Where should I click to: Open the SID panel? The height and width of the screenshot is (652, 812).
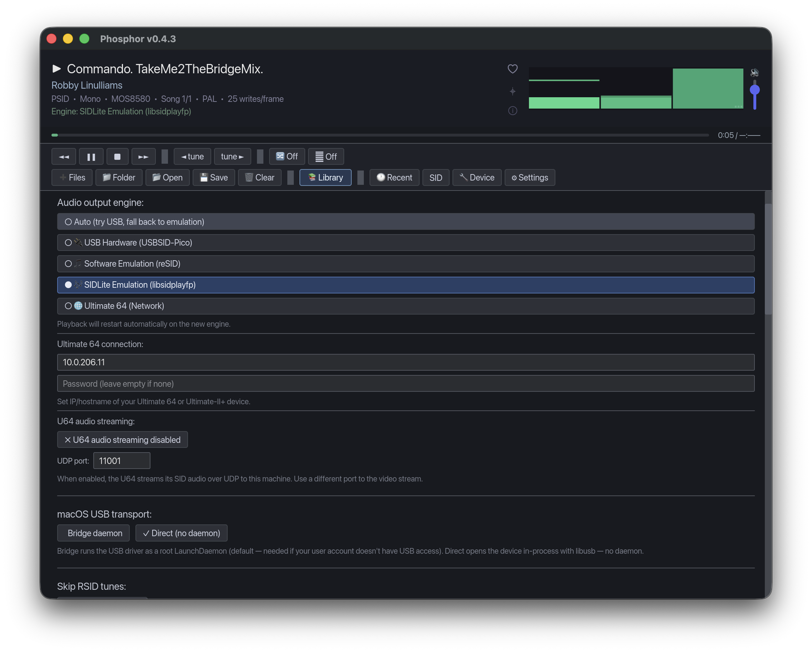(436, 178)
